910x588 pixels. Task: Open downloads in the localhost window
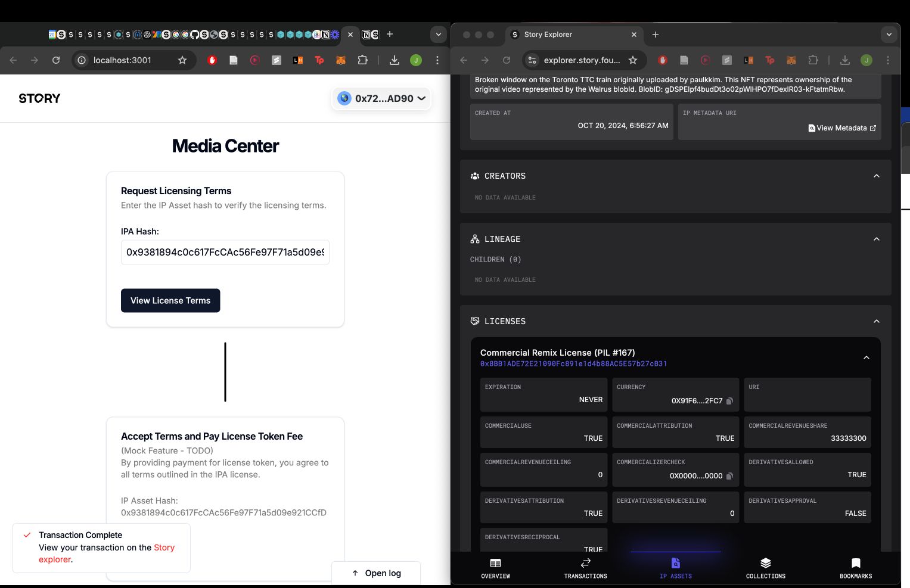[395, 60]
